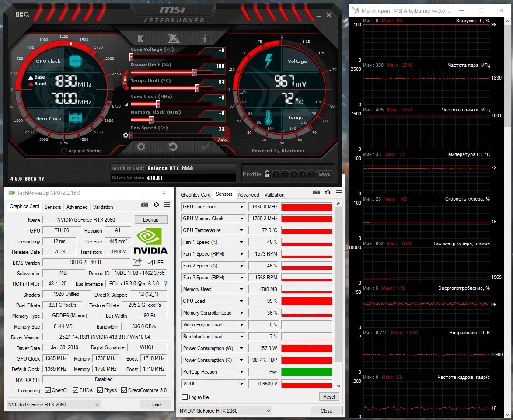Open GPU Core Clock sensor dropdown
This screenshot has width=513, height=420.
point(241,207)
